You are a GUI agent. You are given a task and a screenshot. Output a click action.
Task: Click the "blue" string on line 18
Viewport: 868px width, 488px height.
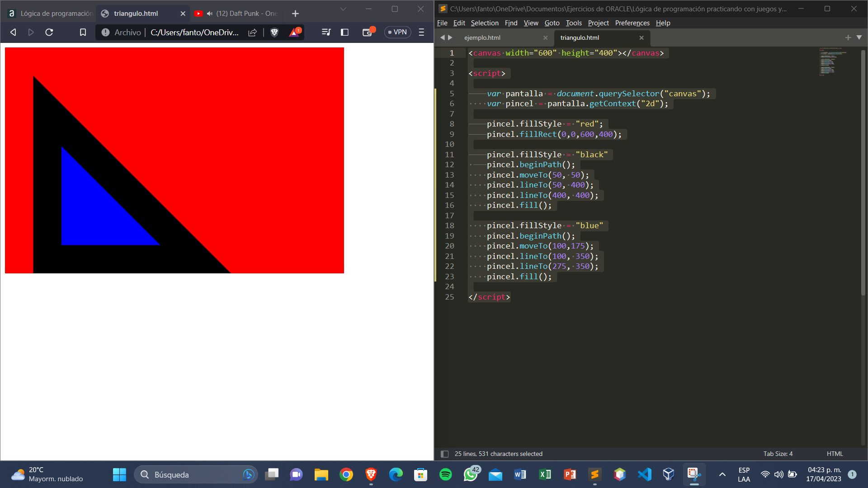coord(589,225)
